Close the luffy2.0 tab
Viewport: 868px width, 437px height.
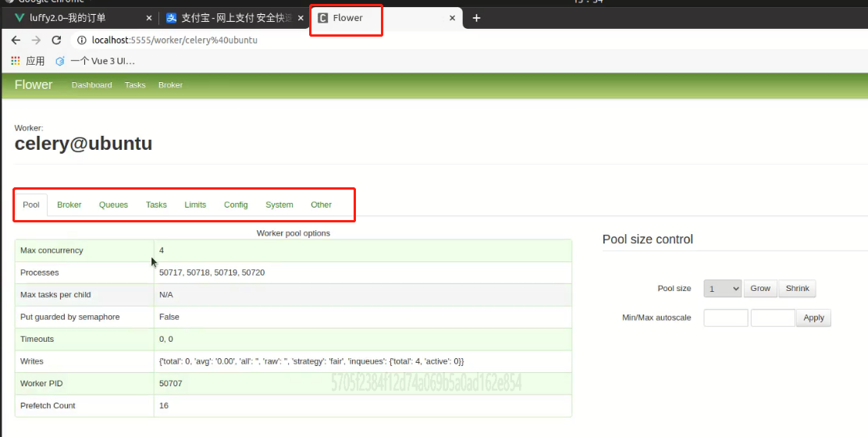pyautogui.click(x=148, y=18)
